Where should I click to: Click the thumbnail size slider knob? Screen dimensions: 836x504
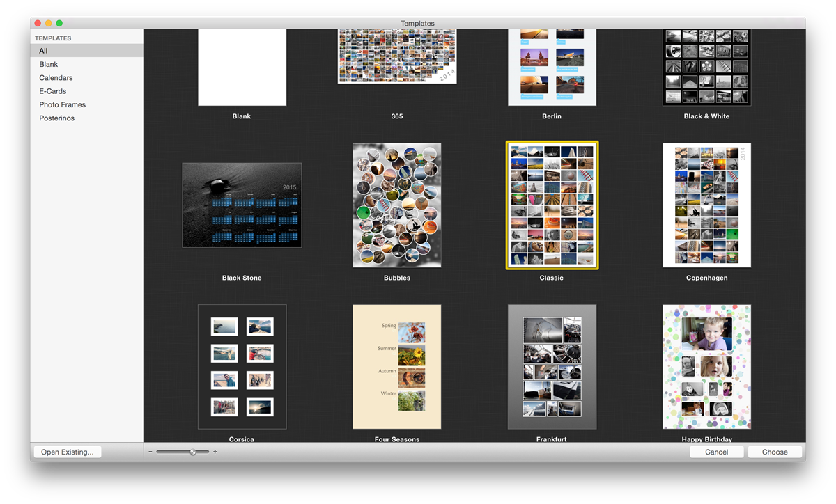pos(193,452)
